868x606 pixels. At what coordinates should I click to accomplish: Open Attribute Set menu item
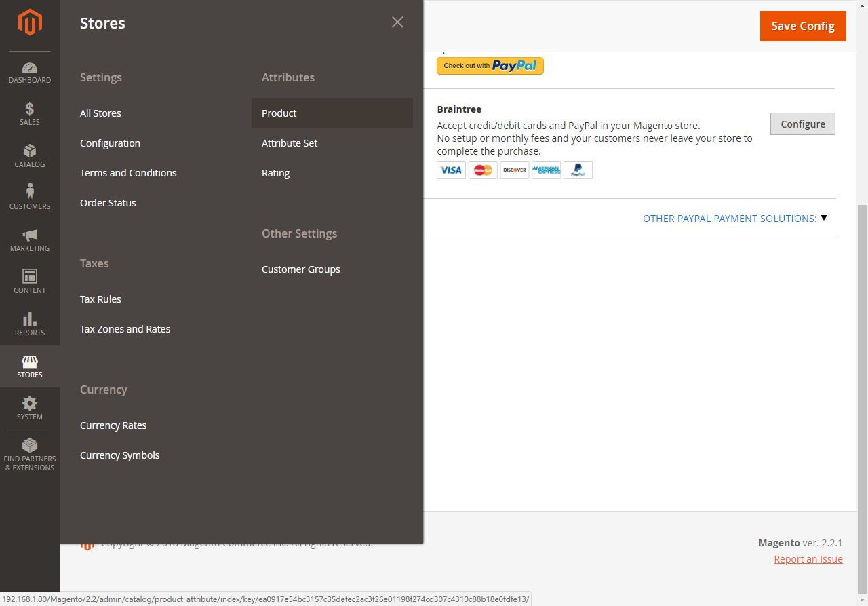point(290,143)
